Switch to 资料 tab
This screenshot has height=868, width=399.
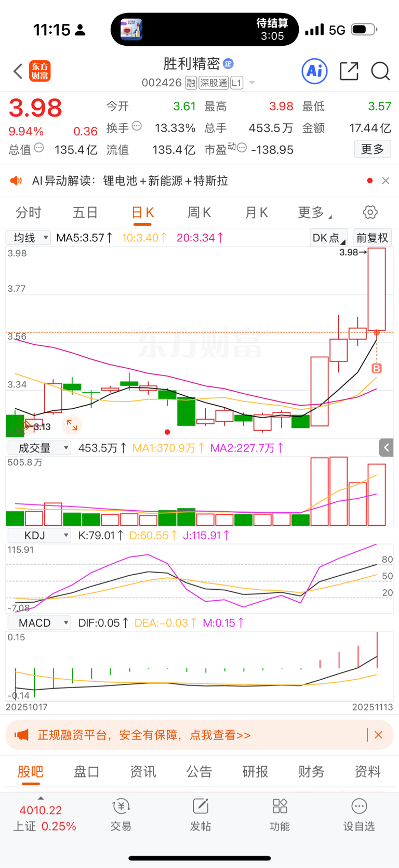click(367, 771)
